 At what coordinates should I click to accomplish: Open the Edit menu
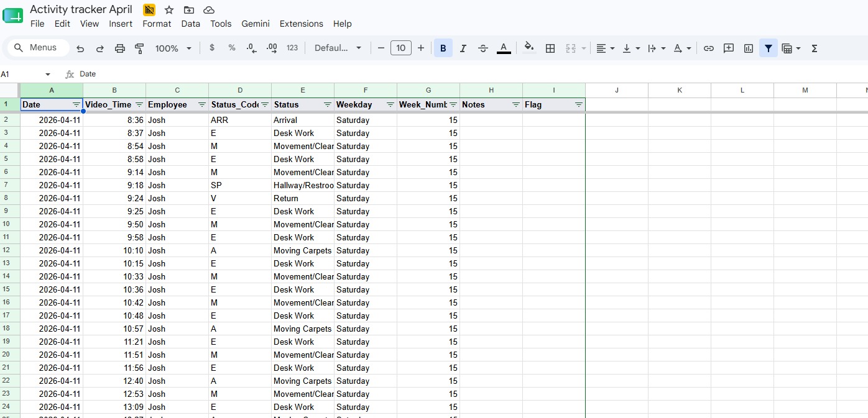(62, 24)
